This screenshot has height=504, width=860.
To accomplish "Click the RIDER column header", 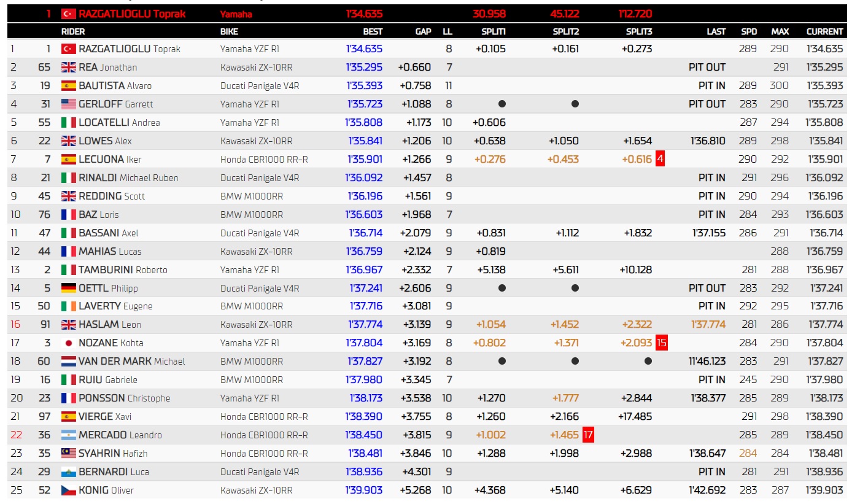I will click(73, 31).
